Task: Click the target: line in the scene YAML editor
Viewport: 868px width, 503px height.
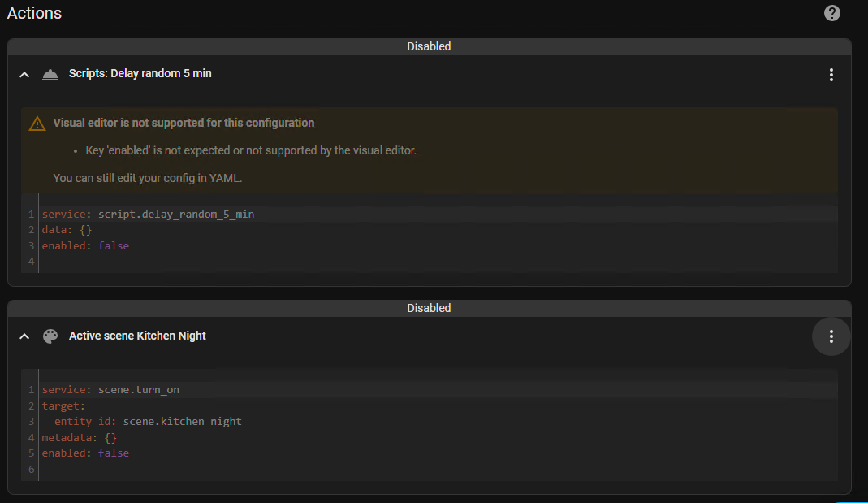Action: pyautogui.click(x=63, y=405)
